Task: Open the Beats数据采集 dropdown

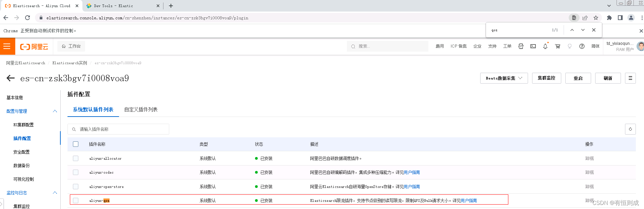Action: point(504,78)
